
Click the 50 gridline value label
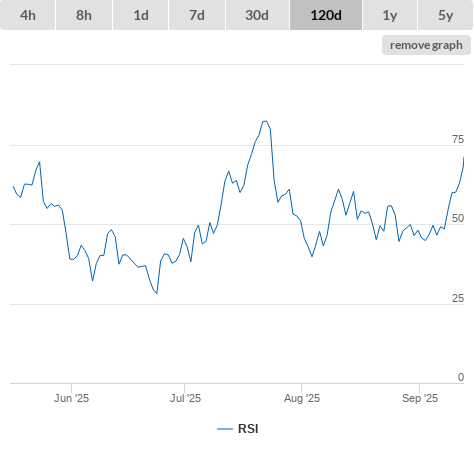[x=458, y=218]
